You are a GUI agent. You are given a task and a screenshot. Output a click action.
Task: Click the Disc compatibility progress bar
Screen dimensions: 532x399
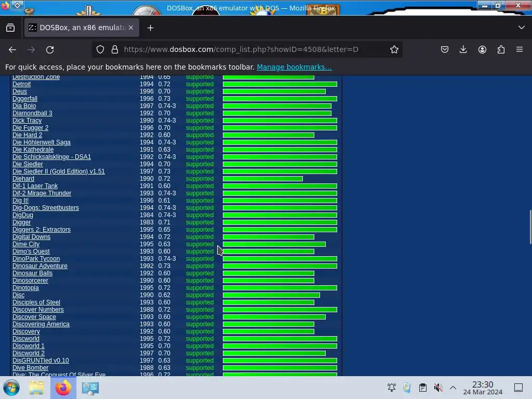coord(271,295)
